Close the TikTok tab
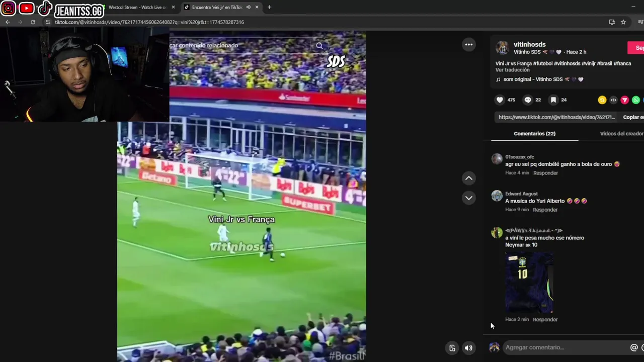This screenshot has height=362, width=644. tap(257, 7)
